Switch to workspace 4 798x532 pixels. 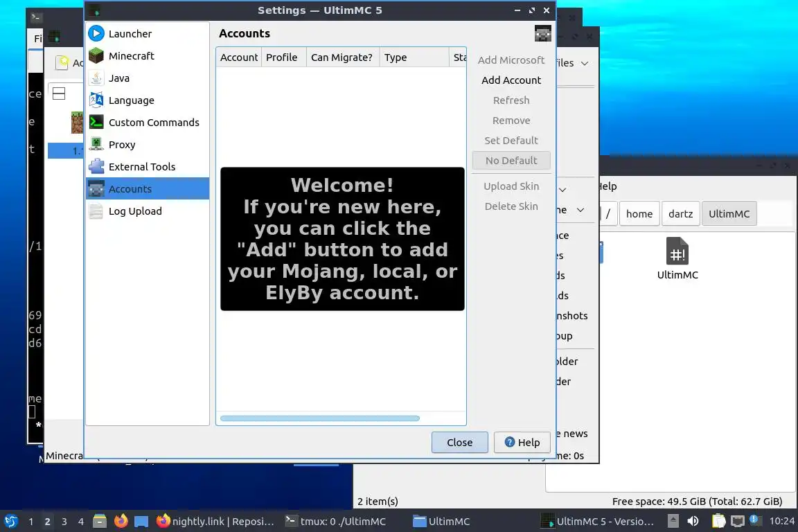(80, 522)
